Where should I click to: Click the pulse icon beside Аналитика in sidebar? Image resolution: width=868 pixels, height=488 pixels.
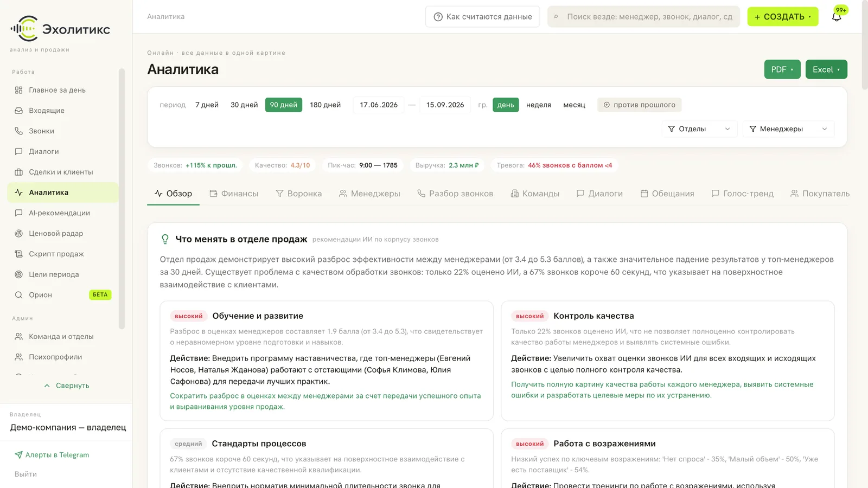tap(18, 192)
